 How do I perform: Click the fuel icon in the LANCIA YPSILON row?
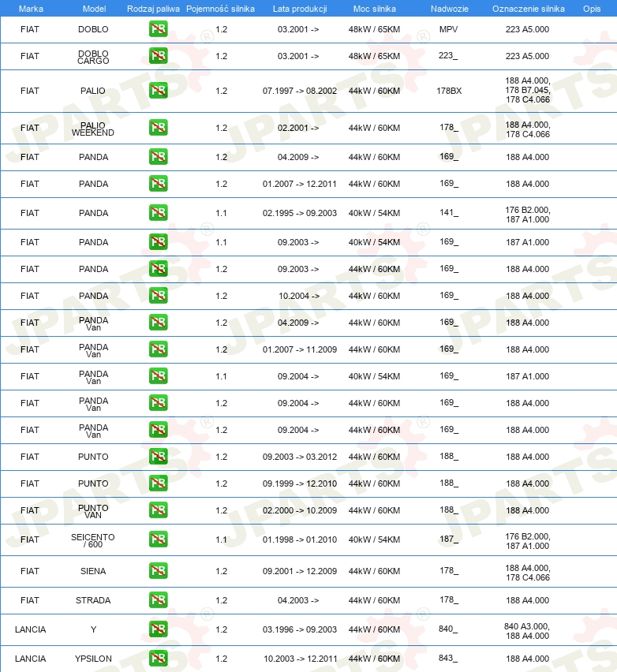click(x=159, y=659)
